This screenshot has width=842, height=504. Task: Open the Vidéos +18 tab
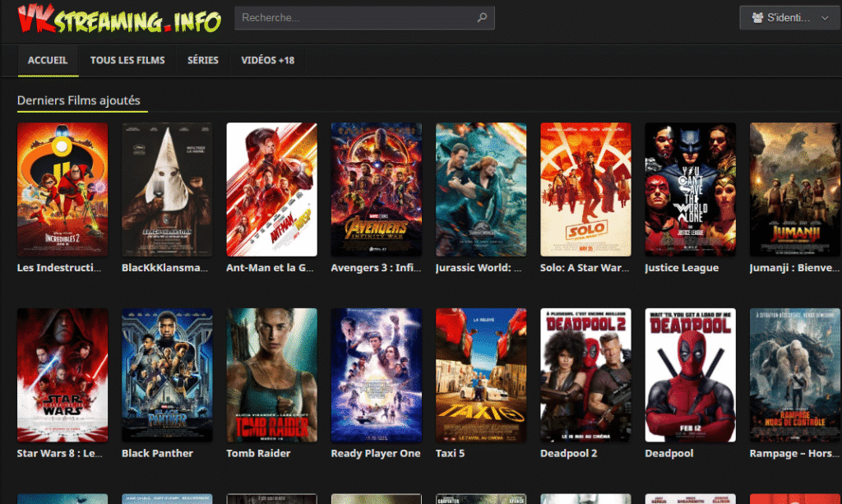coord(267,60)
